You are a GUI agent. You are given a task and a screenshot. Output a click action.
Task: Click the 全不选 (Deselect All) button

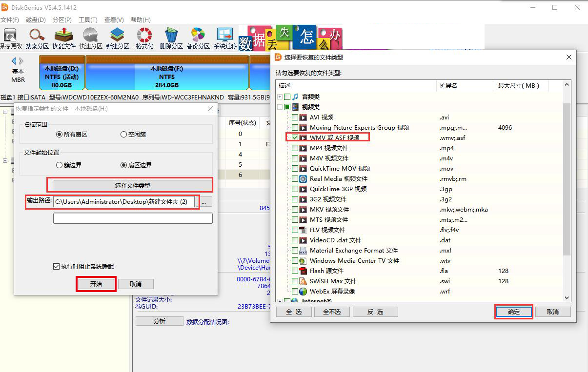tap(331, 312)
